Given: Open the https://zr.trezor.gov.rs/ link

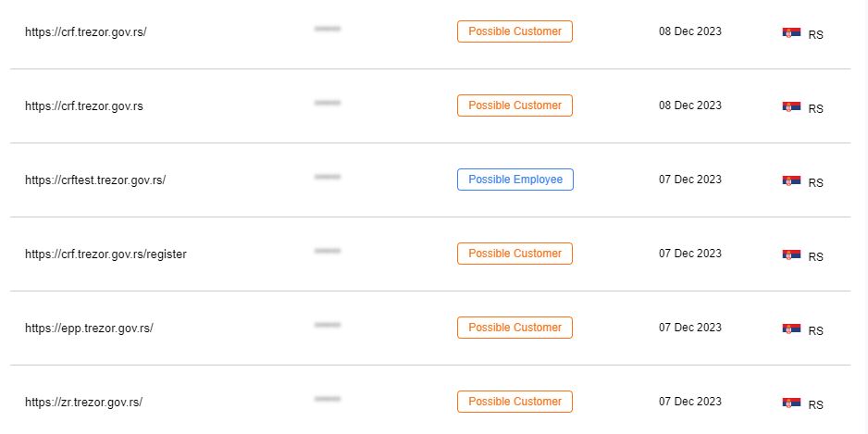Looking at the screenshot, I should coord(83,403).
